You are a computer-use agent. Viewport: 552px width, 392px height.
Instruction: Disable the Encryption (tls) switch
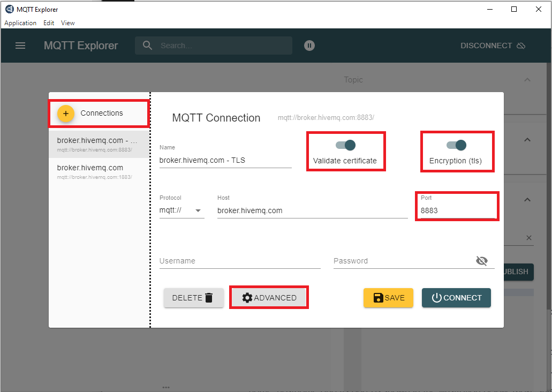pyautogui.click(x=457, y=145)
